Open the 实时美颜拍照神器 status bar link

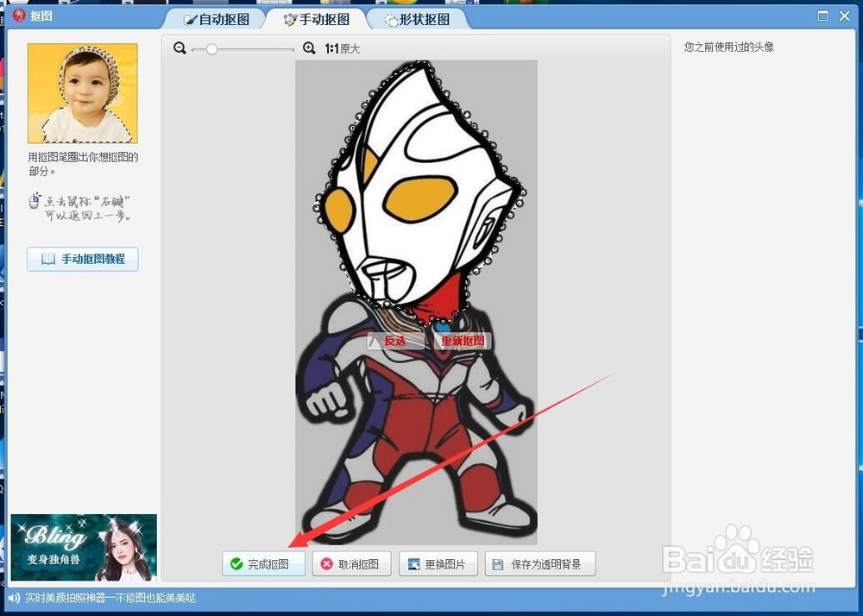point(110,598)
